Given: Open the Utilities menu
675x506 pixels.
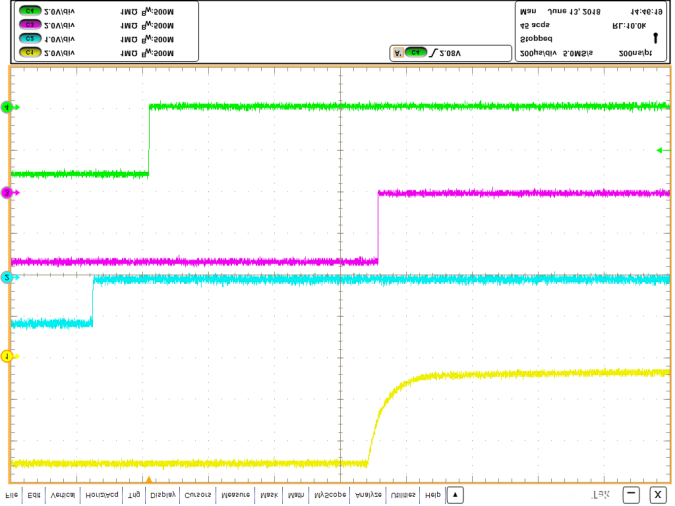Looking at the screenshot, I should tap(403, 495).
